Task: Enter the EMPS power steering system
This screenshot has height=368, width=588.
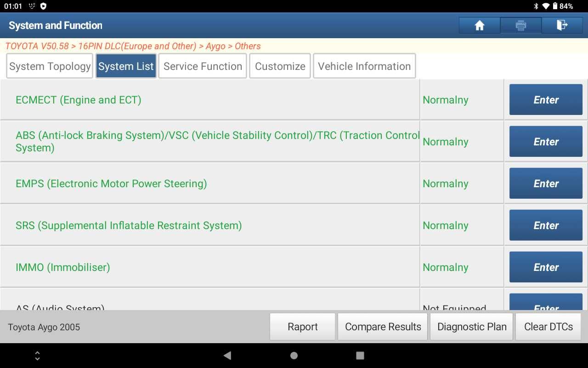Action: (546, 184)
